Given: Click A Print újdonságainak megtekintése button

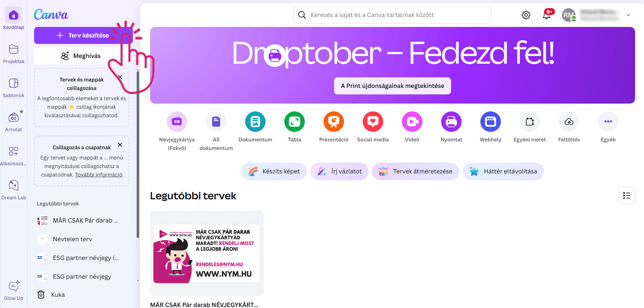Looking at the screenshot, I should pyautogui.click(x=392, y=86).
